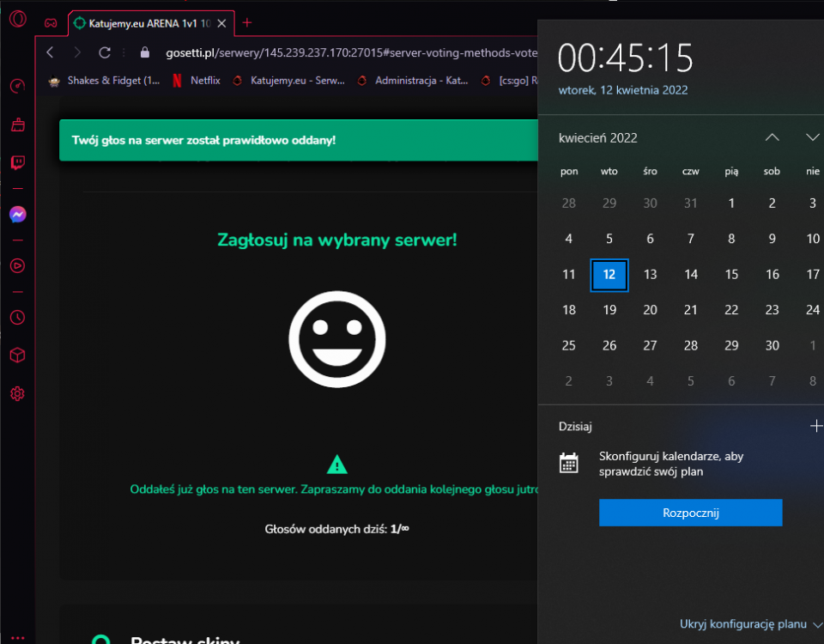Click the date wtorek, 12 kwietnia 2022
This screenshot has height=644, width=824.
(623, 90)
